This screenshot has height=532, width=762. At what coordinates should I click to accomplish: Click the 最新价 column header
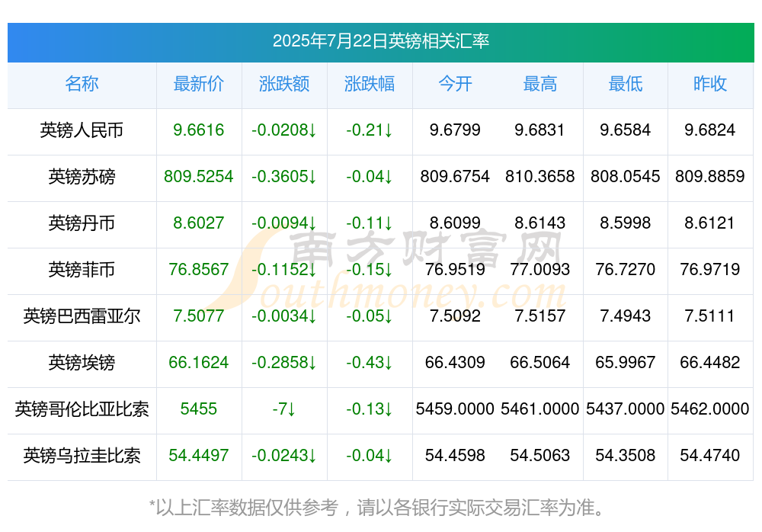(x=199, y=84)
